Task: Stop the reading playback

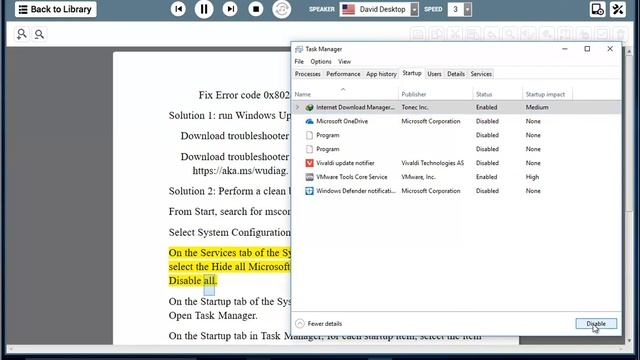Action: pos(256,9)
